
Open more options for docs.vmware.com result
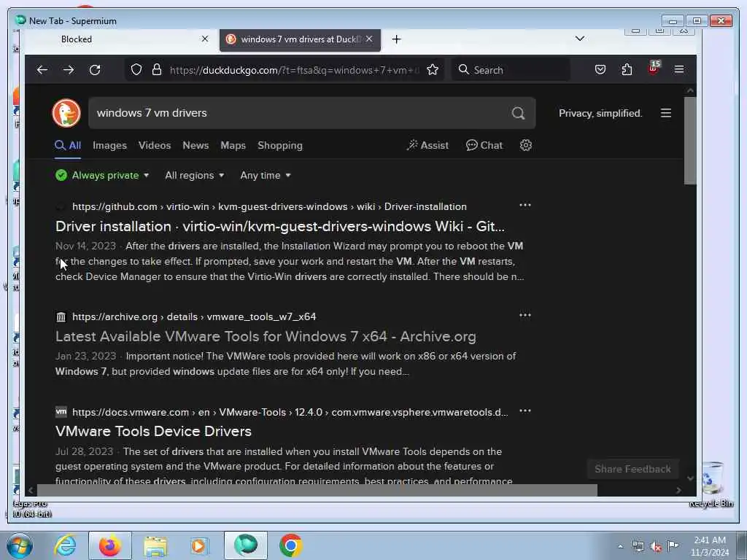click(x=525, y=411)
